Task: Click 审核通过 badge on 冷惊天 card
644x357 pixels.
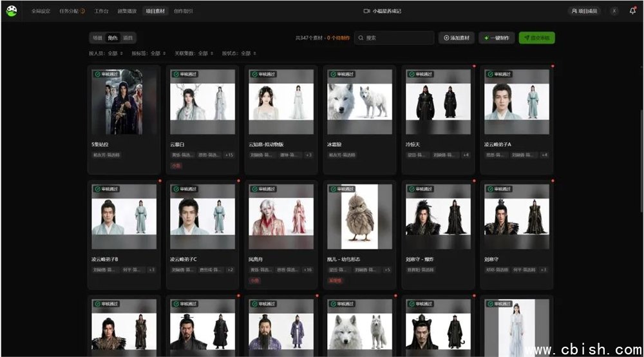Action: [421, 74]
